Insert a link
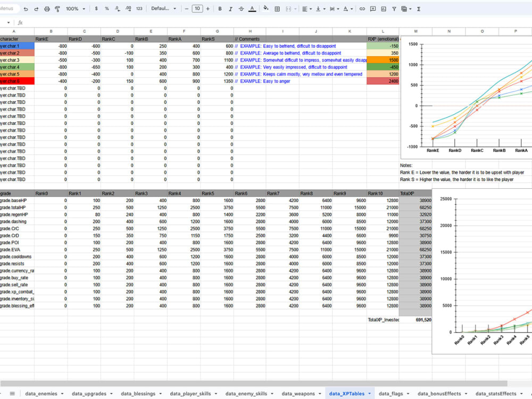The width and height of the screenshot is (532, 399). pos(362,9)
